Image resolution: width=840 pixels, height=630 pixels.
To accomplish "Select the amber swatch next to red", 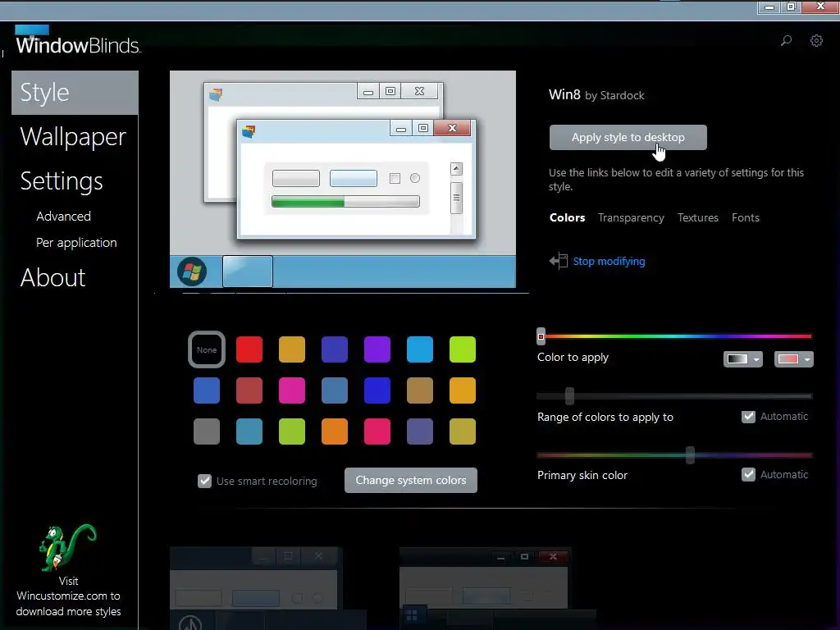I will coord(292,349).
